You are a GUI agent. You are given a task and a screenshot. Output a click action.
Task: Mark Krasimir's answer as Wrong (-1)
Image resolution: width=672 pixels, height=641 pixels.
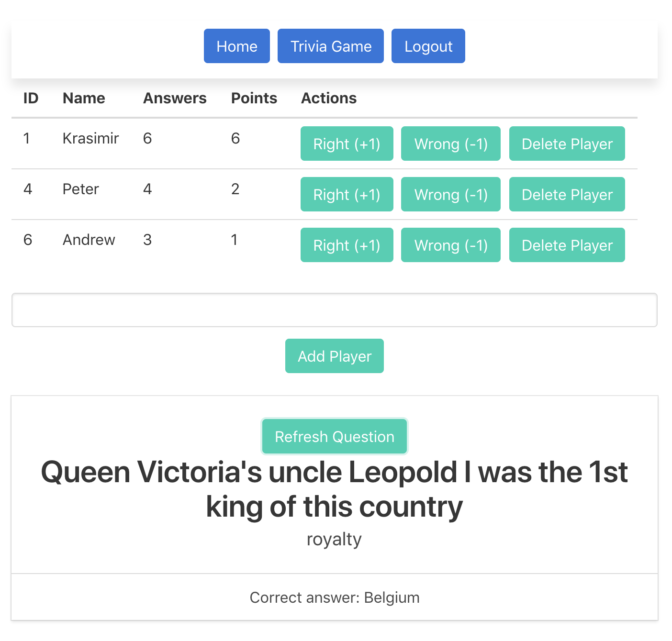click(451, 144)
